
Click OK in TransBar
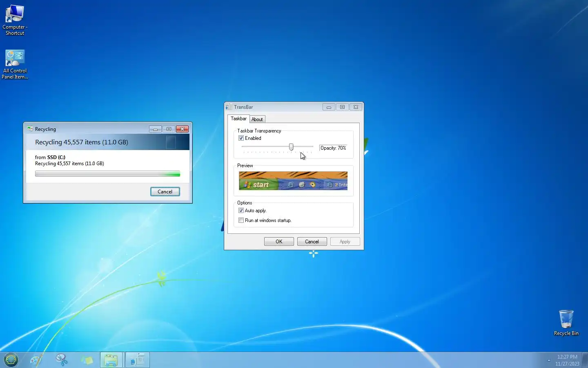click(279, 242)
